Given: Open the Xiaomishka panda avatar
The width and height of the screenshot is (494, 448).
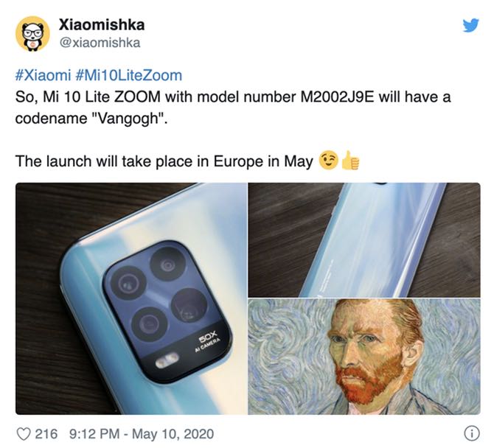Looking at the screenshot, I should 32,34.
